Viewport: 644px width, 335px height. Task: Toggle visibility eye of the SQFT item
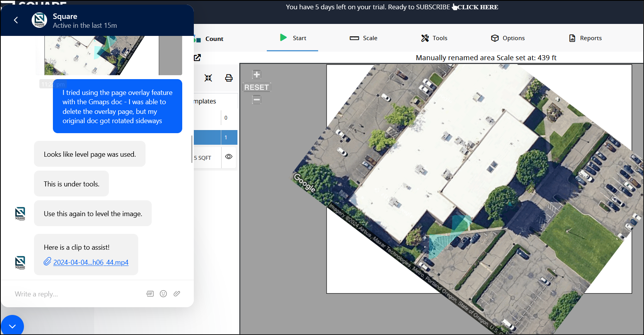(x=229, y=157)
